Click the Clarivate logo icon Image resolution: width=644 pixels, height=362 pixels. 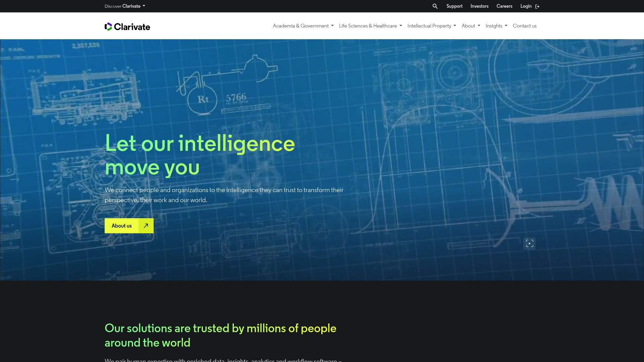tap(108, 26)
